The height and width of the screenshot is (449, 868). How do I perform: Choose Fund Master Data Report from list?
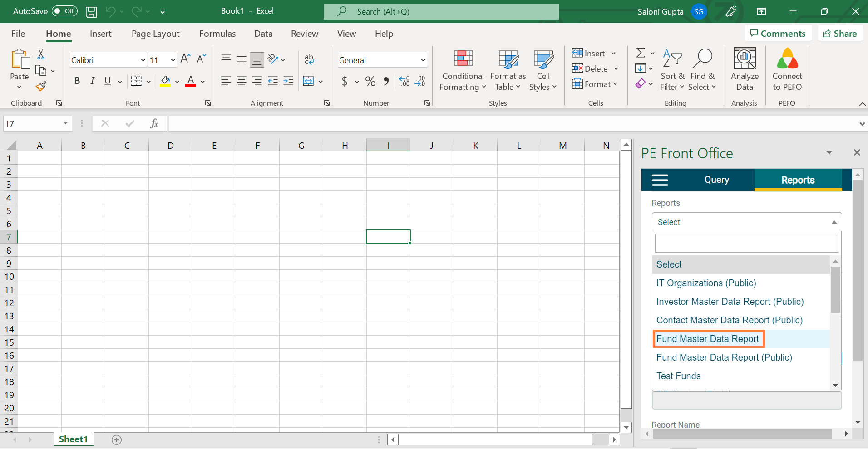tap(707, 339)
